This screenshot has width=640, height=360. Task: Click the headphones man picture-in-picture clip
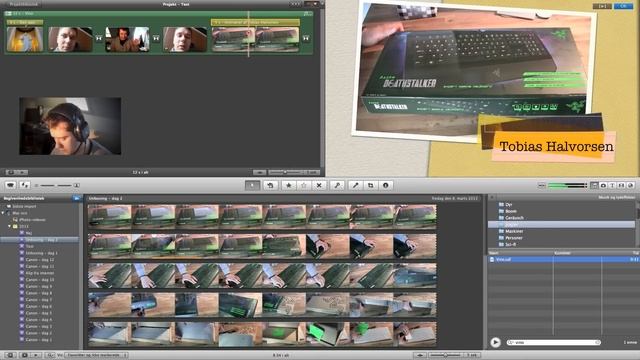point(70,126)
